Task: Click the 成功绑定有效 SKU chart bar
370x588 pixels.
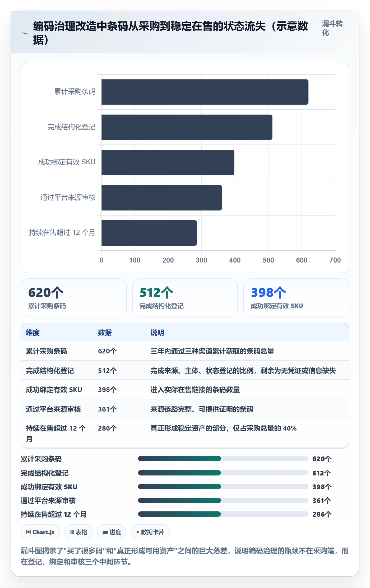Action: 168,162
